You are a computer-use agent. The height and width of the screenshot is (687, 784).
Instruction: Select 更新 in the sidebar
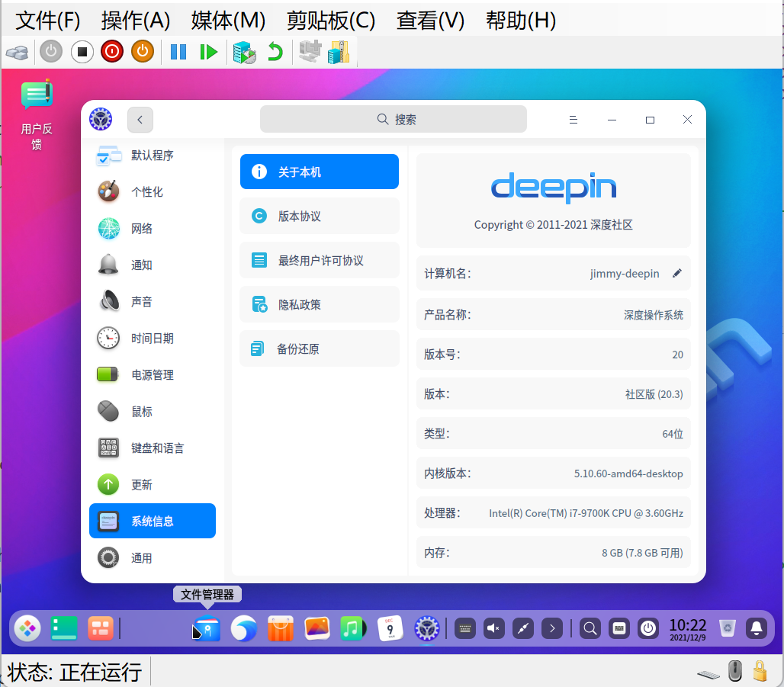click(x=153, y=484)
